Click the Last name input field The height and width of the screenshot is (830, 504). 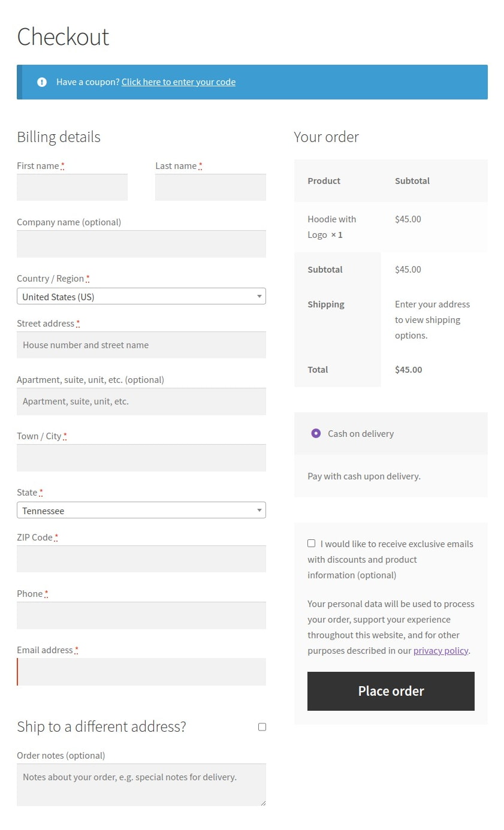[210, 187]
